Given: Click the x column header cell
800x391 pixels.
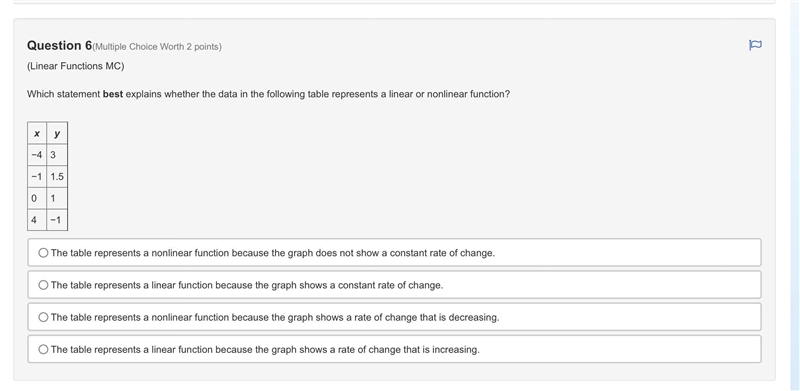Looking at the screenshot, I should tap(37, 134).
